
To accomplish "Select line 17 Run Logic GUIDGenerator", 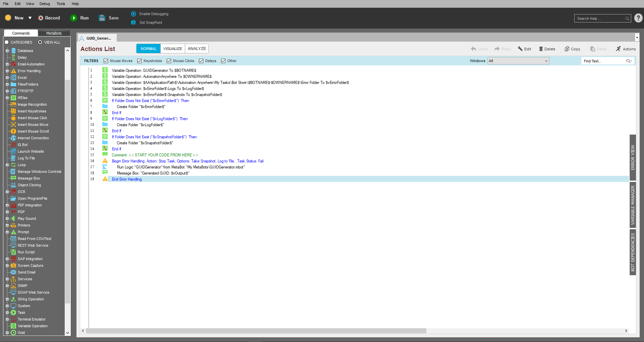I will coord(359,167).
